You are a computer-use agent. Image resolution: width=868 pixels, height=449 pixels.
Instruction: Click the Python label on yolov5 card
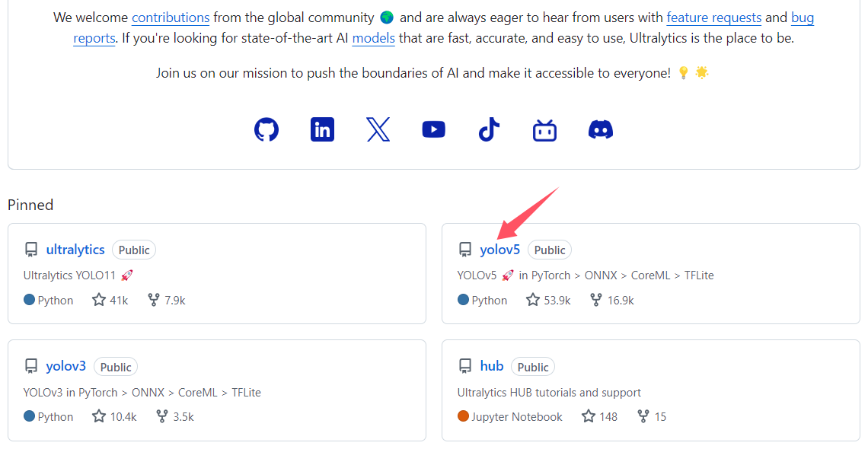pyautogui.click(x=490, y=301)
